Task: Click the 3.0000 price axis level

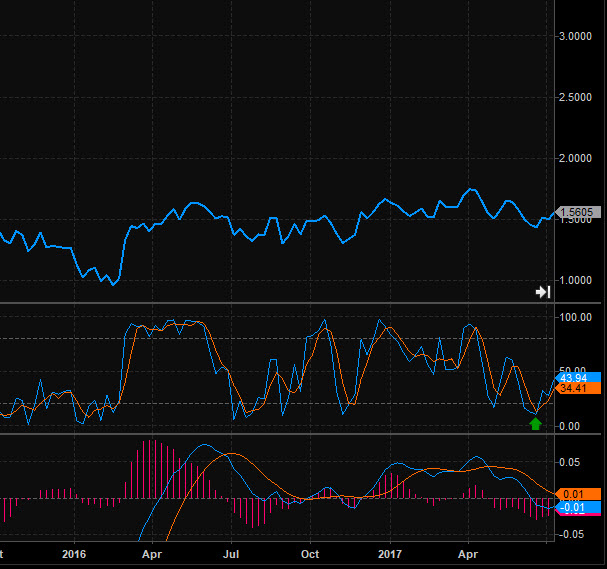Action: point(578,37)
